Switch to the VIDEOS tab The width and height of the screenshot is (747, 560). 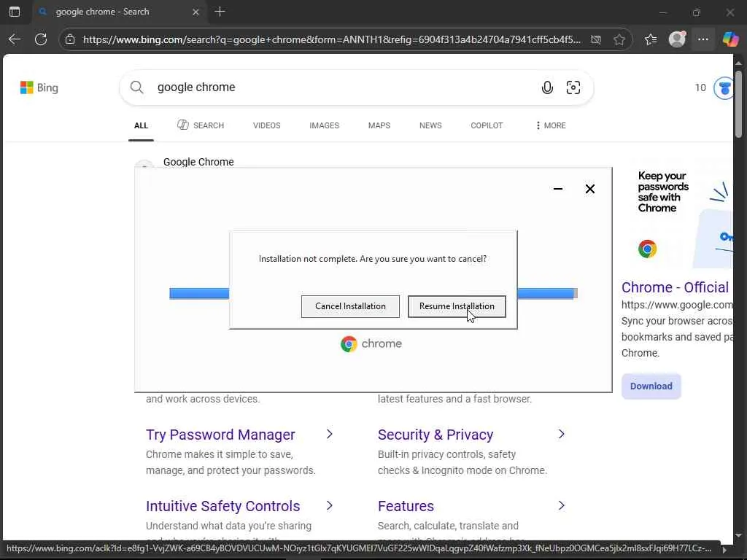(267, 125)
